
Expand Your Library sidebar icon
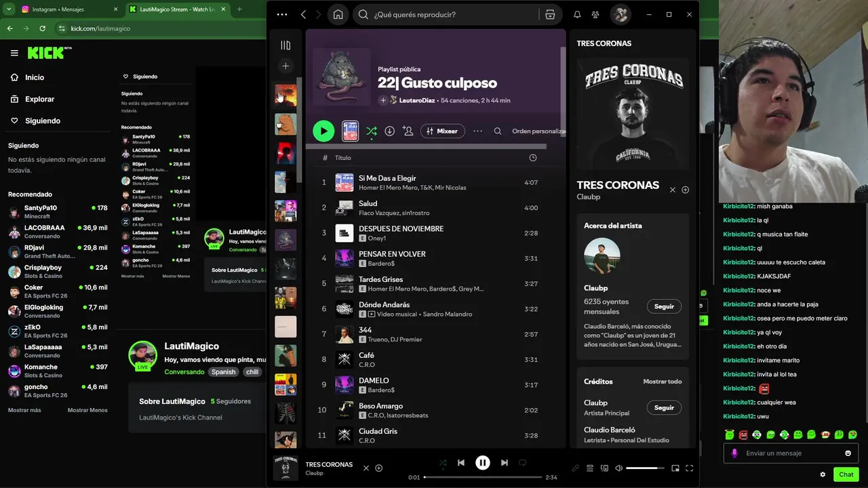285,45
